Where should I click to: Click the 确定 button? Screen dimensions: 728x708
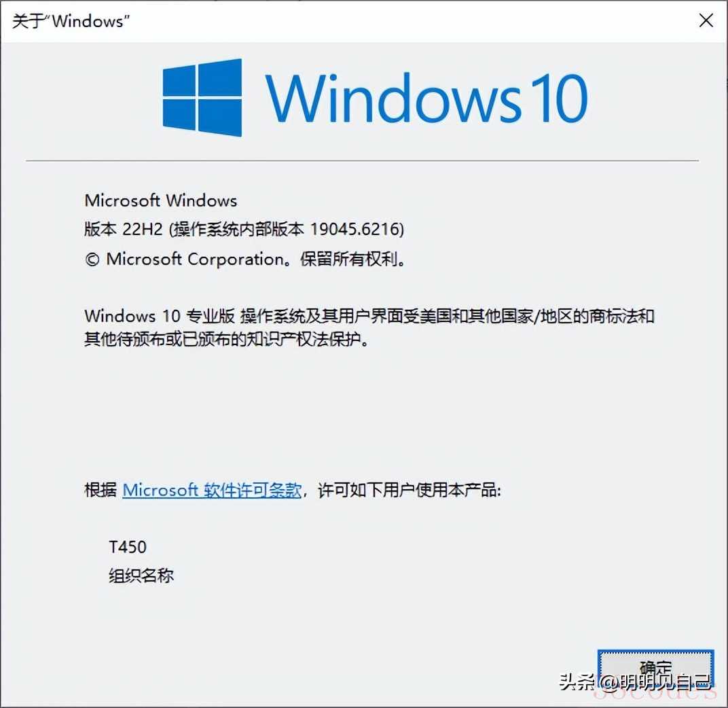pyautogui.click(x=655, y=669)
